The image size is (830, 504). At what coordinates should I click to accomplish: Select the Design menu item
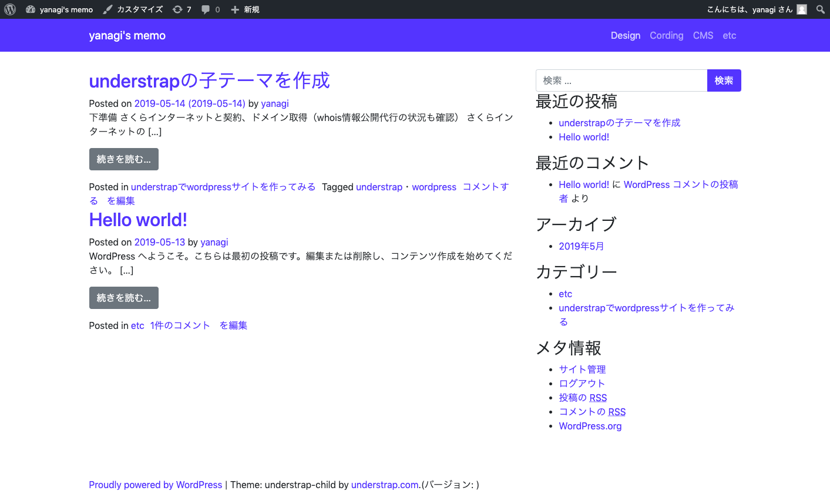pyautogui.click(x=625, y=35)
